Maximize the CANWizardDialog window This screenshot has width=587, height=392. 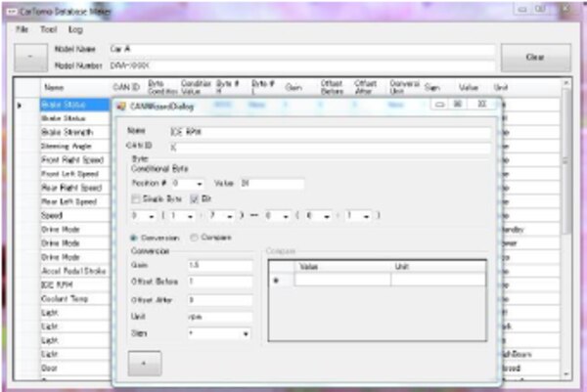[x=458, y=104]
